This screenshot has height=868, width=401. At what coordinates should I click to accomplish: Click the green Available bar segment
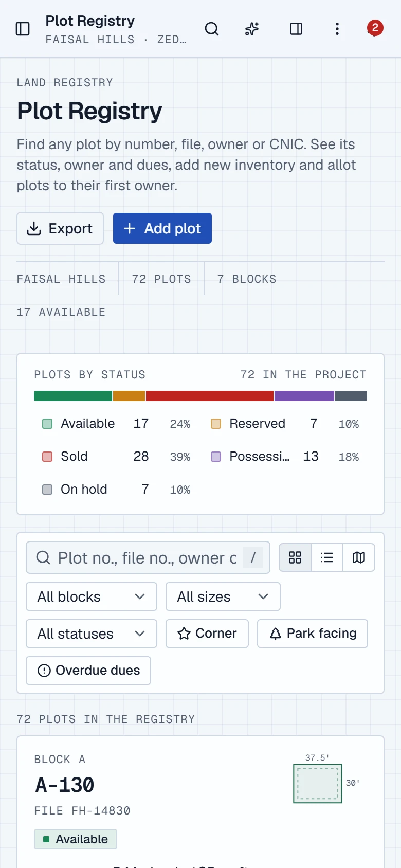point(73,396)
